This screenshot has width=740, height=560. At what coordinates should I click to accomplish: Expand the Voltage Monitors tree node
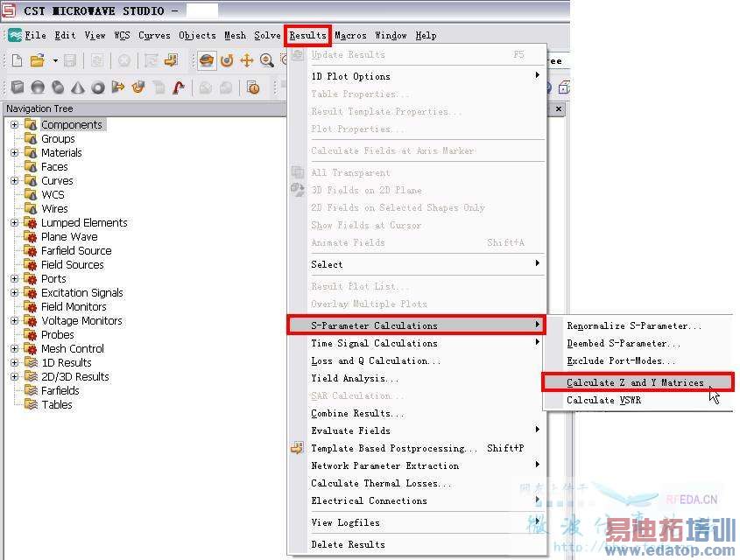[x=15, y=320]
